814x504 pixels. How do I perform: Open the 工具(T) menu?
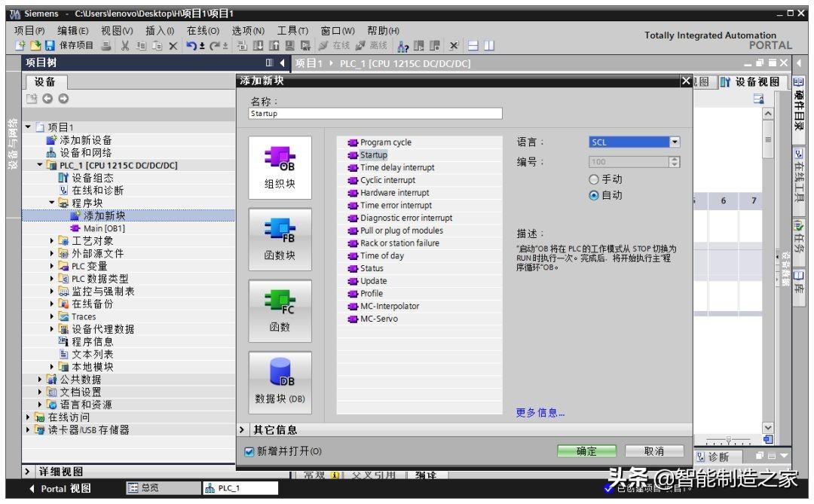292,31
